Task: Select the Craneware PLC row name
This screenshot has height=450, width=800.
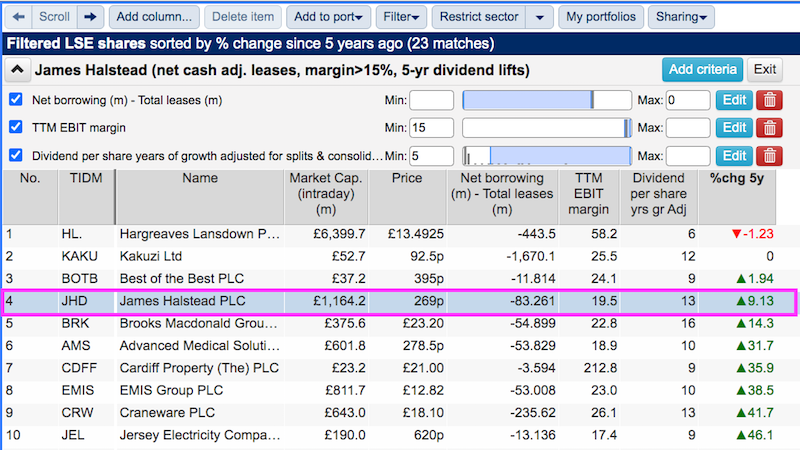Action: click(167, 413)
